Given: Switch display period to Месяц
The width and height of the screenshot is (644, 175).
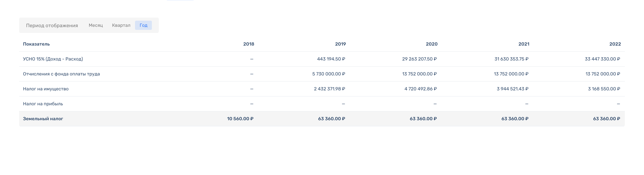Looking at the screenshot, I should point(96,25).
